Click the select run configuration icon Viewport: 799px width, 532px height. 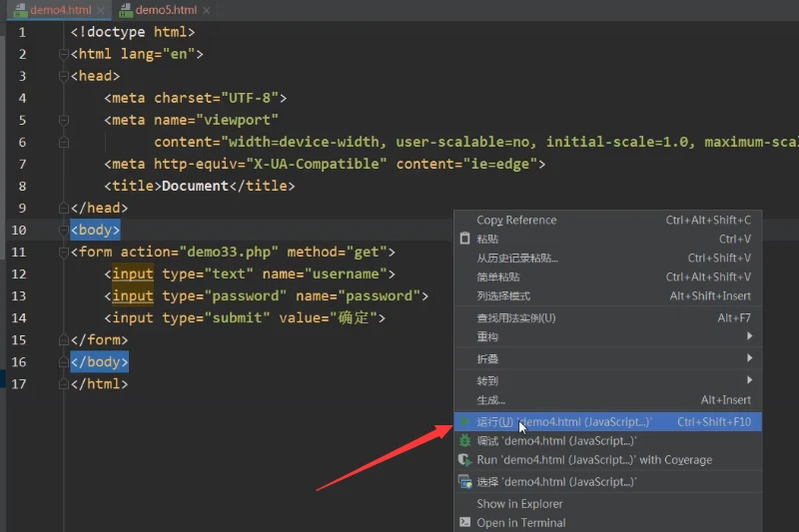tap(464, 482)
